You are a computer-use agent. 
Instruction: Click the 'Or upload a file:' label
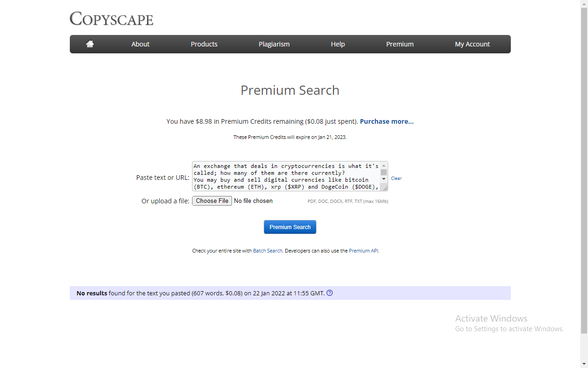tap(165, 201)
